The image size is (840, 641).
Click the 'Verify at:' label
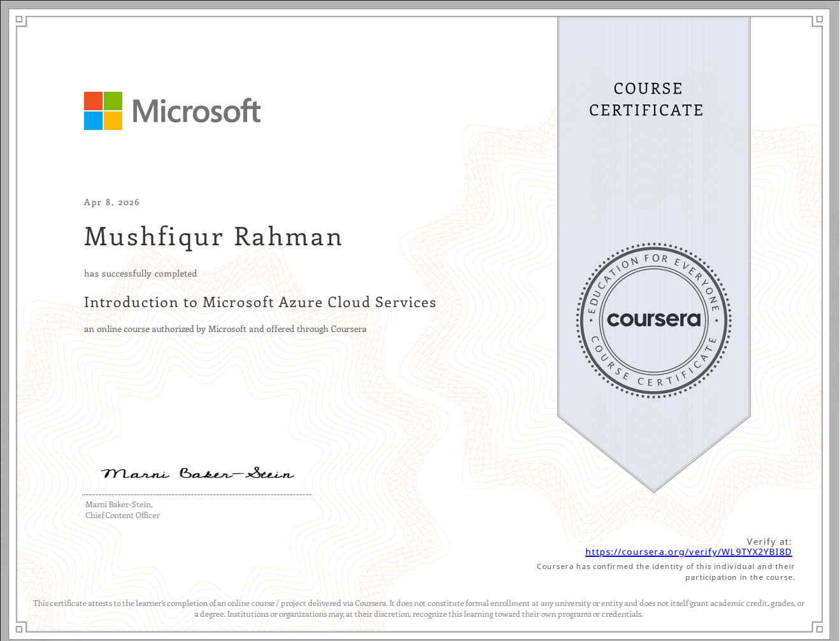769,542
